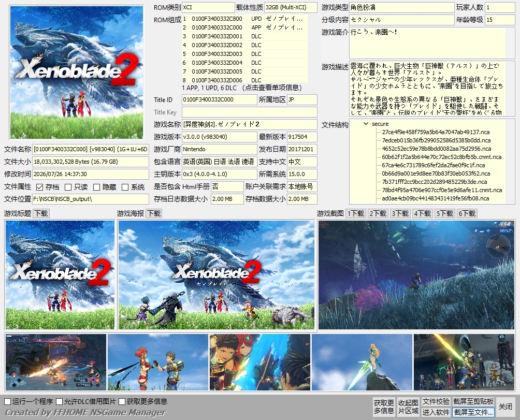Select file 60b62f1f2a5b644e70c72ec52c8bfb5b.cnmt.nca
Image resolution: width=520 pixels, height=420 pixels.
(442, 157)
